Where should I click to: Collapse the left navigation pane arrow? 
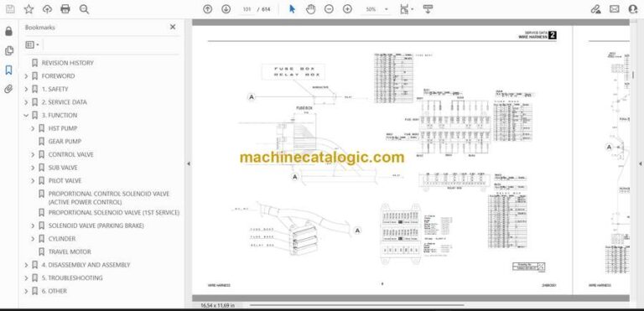point(189,163)
